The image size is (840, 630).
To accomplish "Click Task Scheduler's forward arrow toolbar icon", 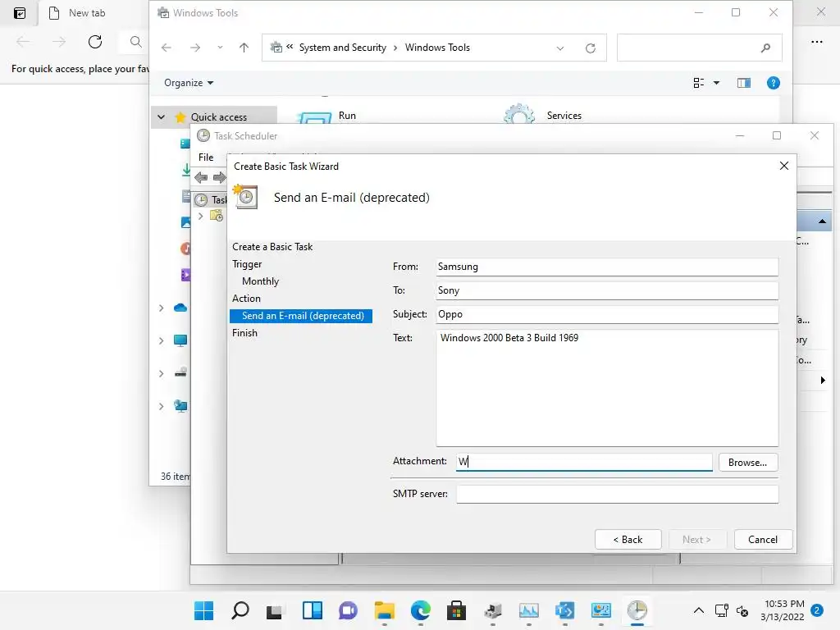I will (x=219, y=177).
